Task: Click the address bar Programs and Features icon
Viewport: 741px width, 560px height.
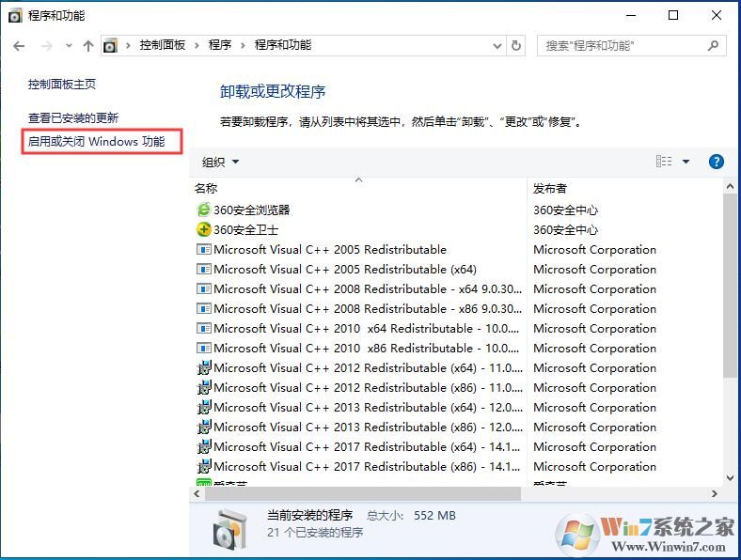Action: (x=110, y=46)
